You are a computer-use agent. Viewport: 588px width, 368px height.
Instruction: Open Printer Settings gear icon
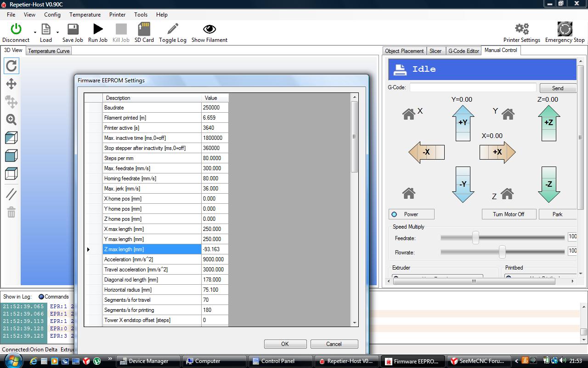(x=521, y=29)
